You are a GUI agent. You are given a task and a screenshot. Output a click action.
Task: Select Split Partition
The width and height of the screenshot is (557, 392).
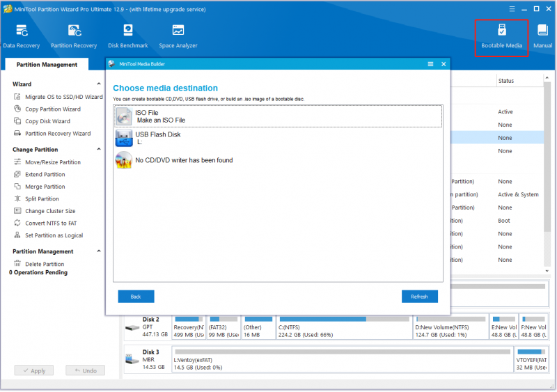point(36,198)
